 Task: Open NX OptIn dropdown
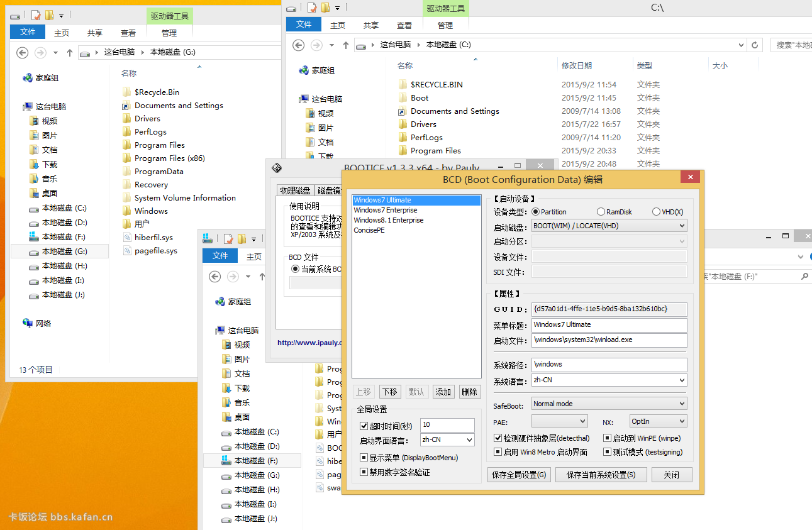pos(658,421)
